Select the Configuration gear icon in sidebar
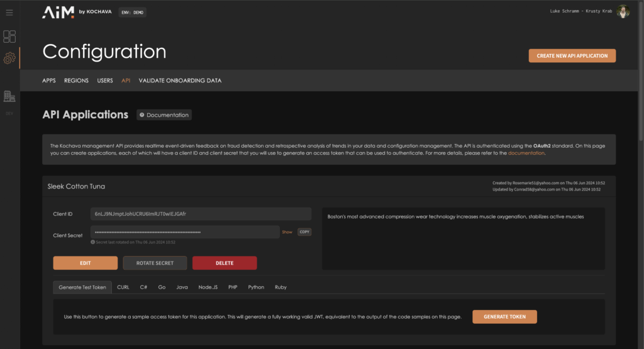 point(9,58)
